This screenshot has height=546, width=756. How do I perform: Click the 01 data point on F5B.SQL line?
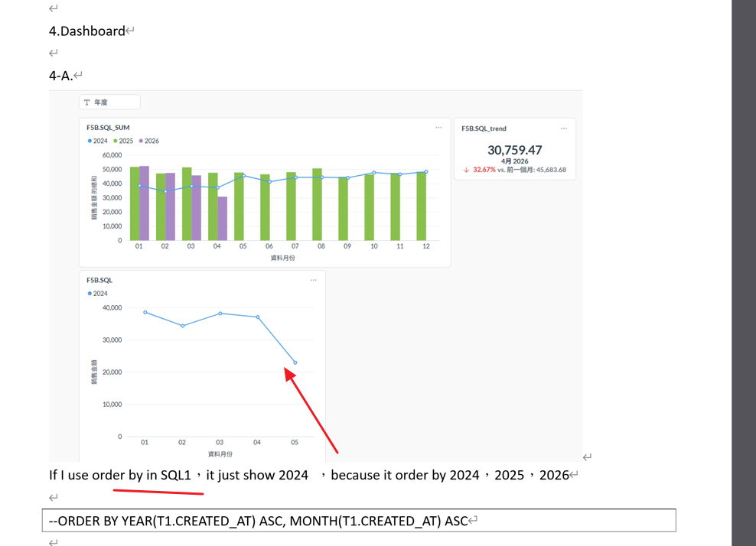pos(145,312)
